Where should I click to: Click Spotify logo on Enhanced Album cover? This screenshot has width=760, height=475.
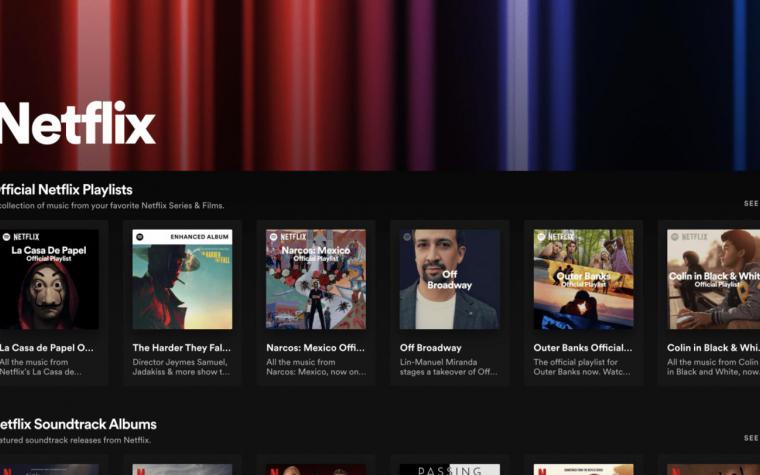(140, 237)
